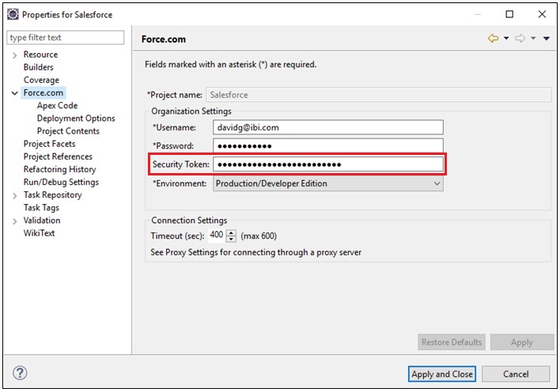Click the Connection Settings group label
The height and width of the screenshot is (392, 560).
point(189,220)
